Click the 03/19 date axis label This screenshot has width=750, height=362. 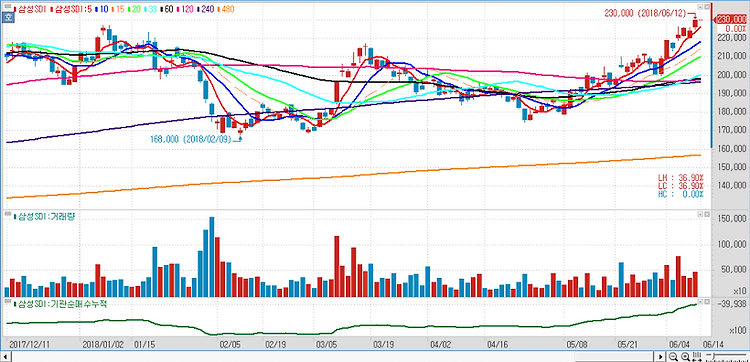[x=383, y=344]
